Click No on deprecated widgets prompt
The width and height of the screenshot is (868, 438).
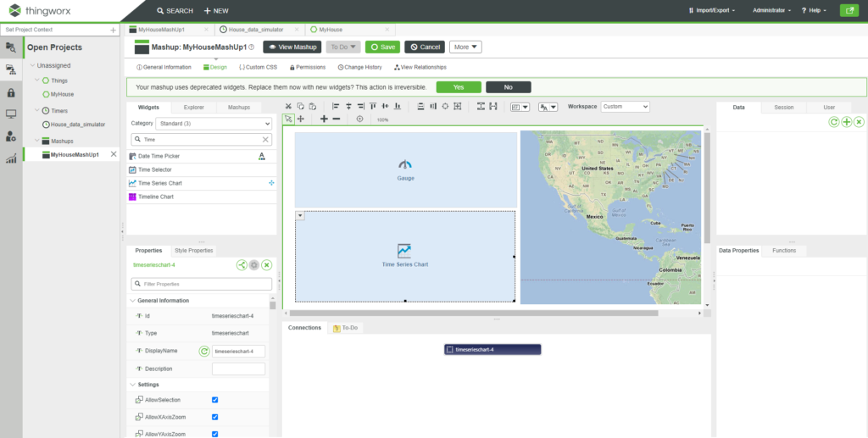(509, 86)
